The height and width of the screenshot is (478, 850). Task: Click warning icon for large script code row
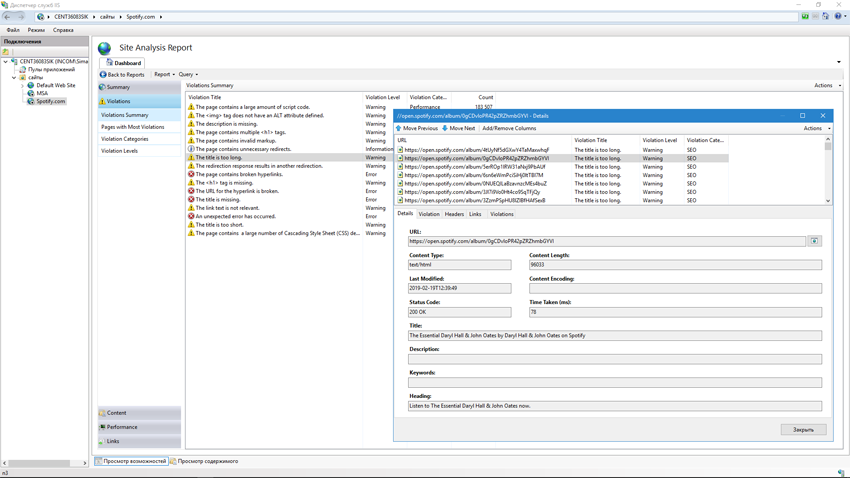pyautogui.click(x=191, y=107)
